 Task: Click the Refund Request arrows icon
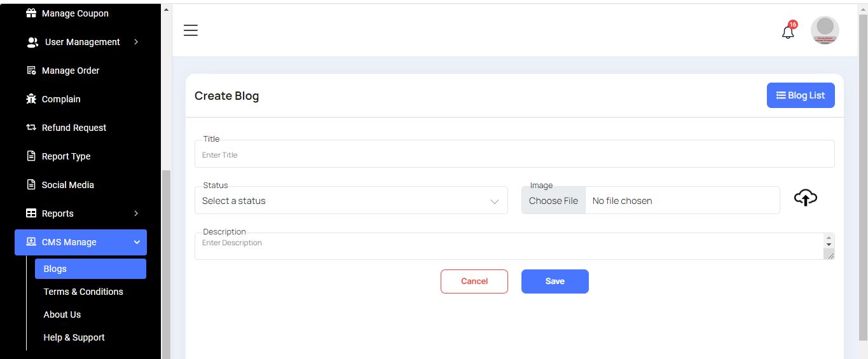(x=31, y=128)
